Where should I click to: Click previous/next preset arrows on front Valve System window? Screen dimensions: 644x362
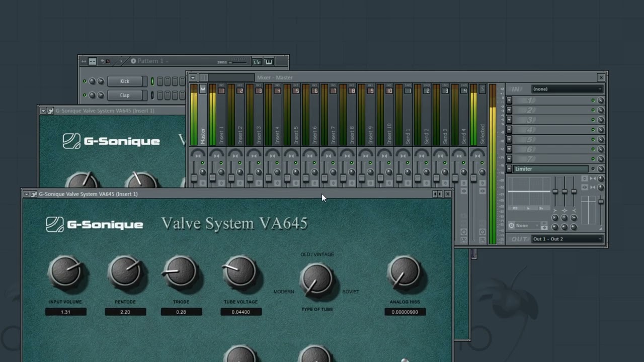(438, 194)
